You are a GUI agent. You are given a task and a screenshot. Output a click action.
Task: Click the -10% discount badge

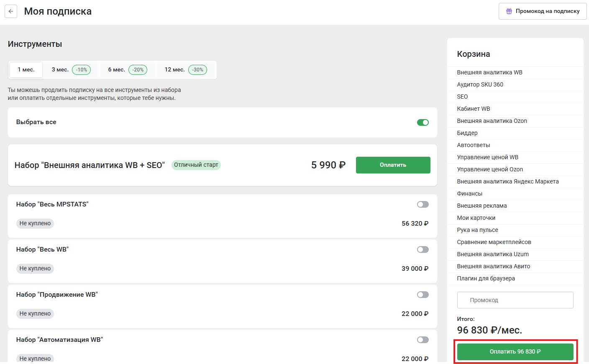(x=82, y=70)
